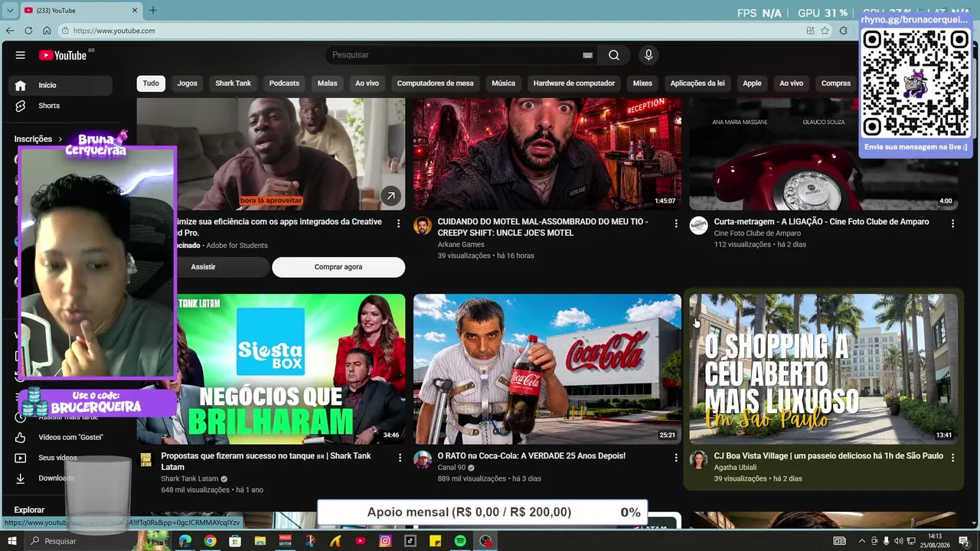Open the browser home page
This screenshot has width=980, height=551.
[47, 31]
